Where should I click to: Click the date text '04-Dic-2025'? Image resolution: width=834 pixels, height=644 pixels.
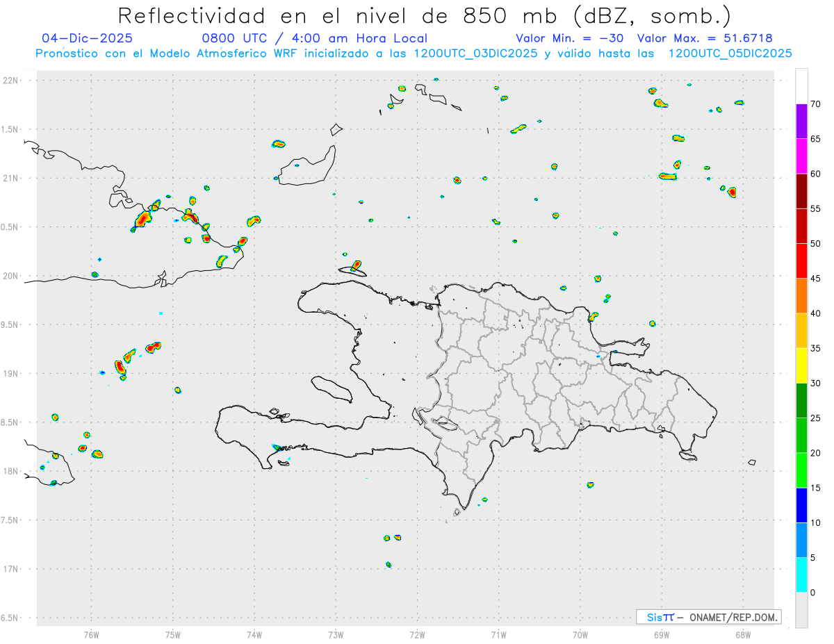[88, 38]
